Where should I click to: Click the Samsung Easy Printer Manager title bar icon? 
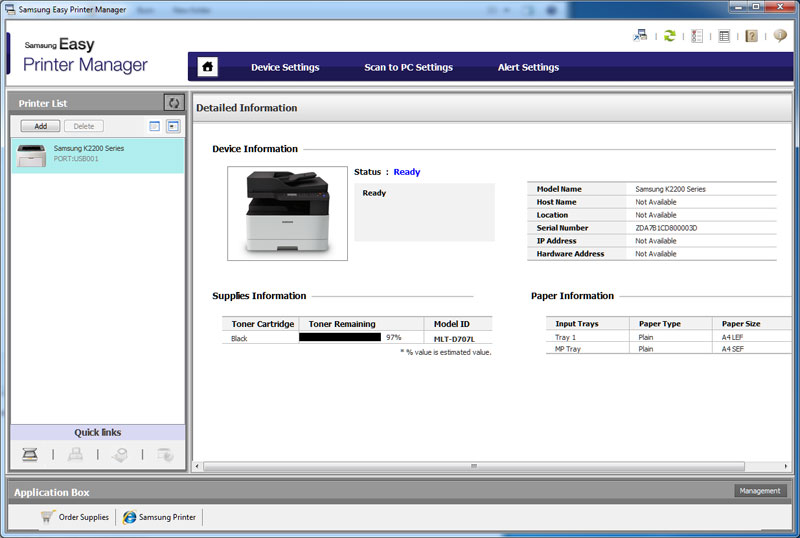point(10,9)
